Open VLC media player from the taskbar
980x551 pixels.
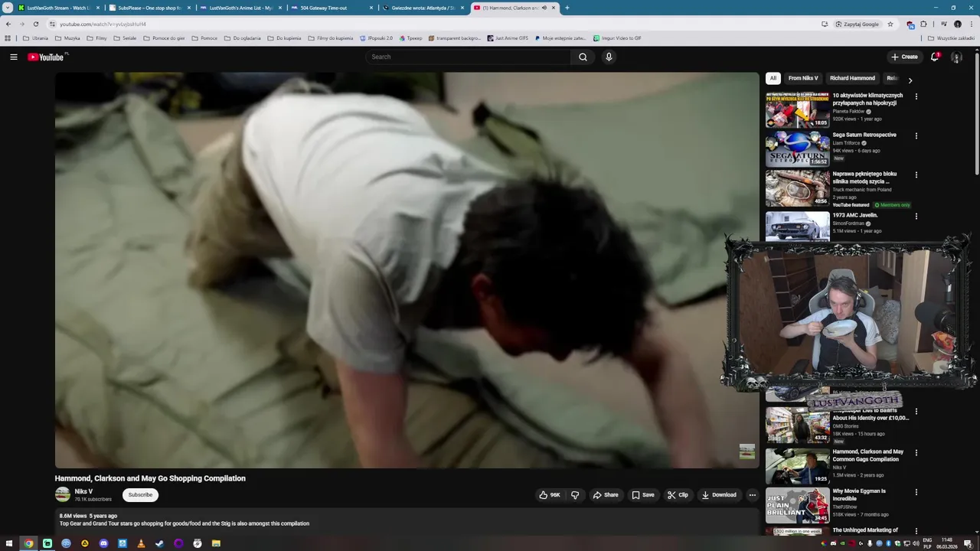pos(141,543)
